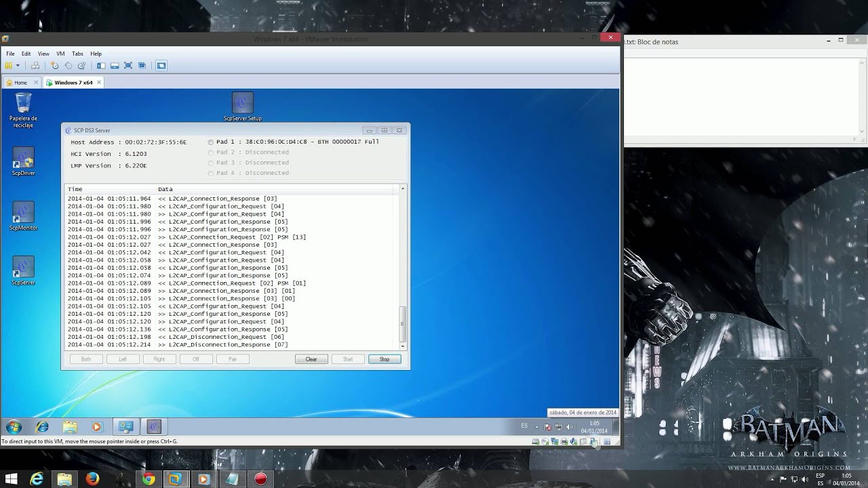Click the Both rumble button
The height and width of the screenshot is (488, 868).
click(x=86, y=359)
